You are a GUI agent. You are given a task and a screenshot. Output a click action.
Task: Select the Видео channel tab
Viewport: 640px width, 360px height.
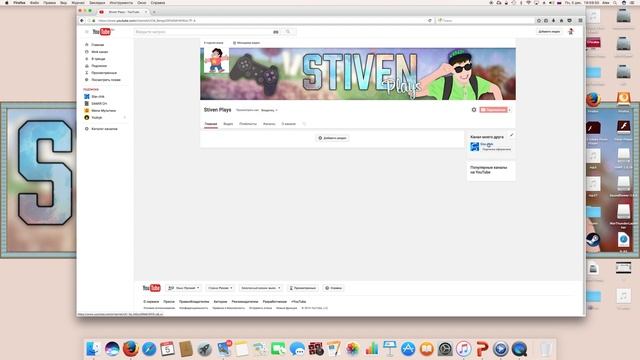(x=228, y=124)
